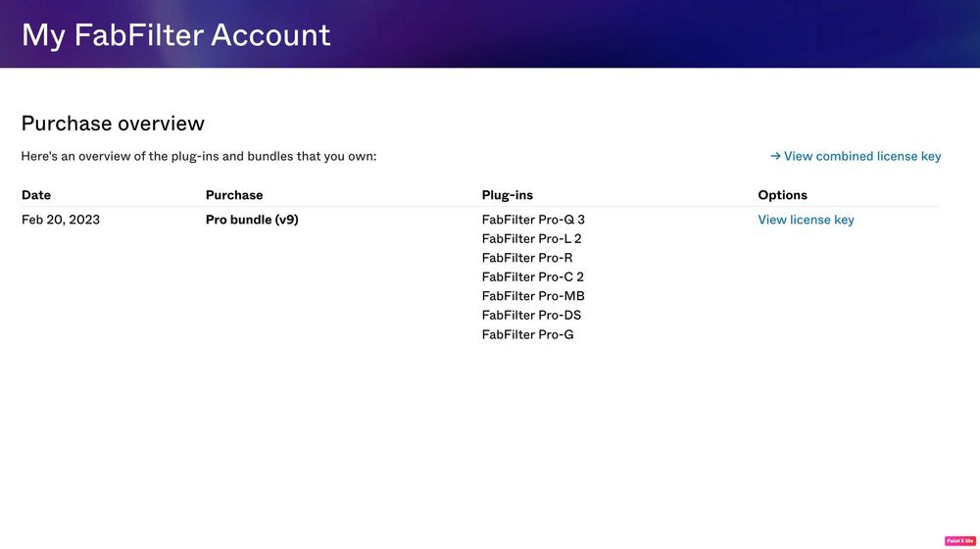Select FabFilter Pro-G in the plug-in list
This screenshot has height=549, width=980.
pyautogui.click(x=527, y=334)
